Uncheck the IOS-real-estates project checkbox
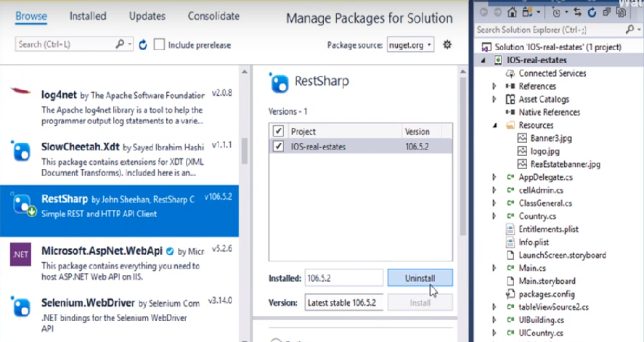644x342 pixels. (278, 146)
